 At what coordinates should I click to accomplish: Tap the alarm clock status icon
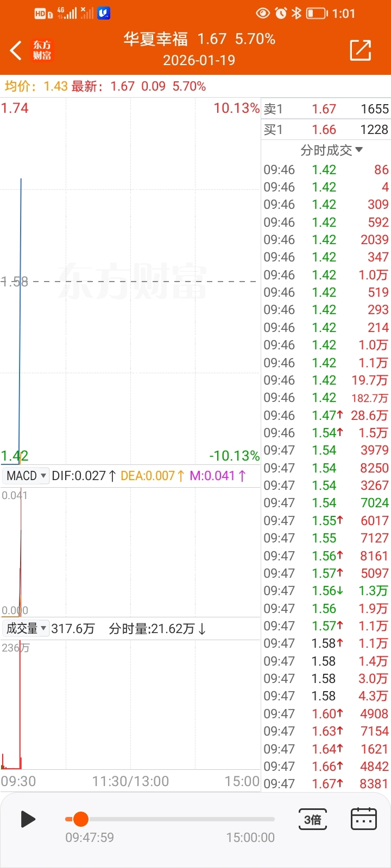[281, 13]
